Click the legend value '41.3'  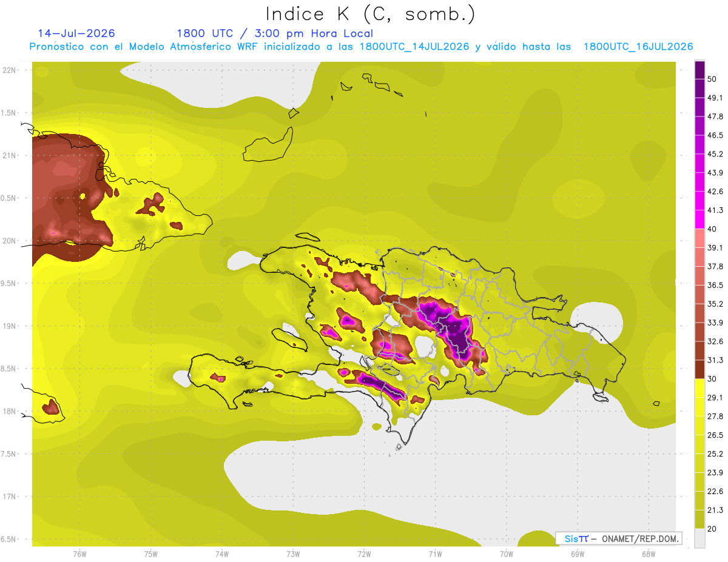[716, 210]
